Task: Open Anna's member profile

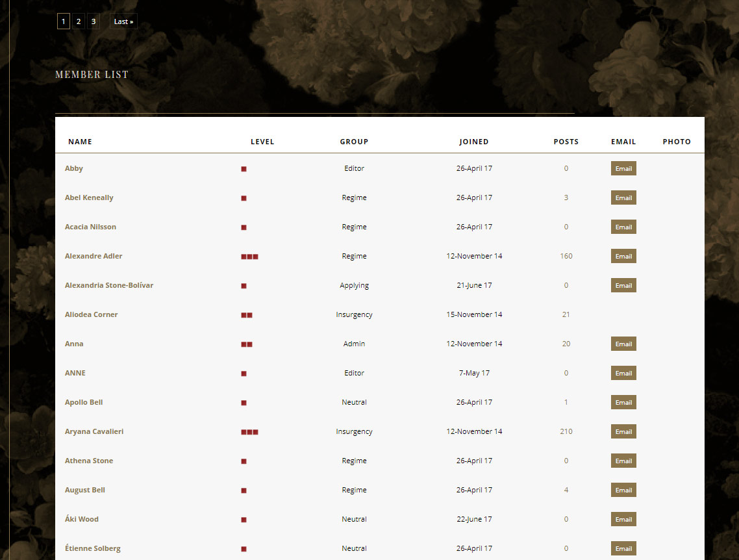Action: point(74,344)
